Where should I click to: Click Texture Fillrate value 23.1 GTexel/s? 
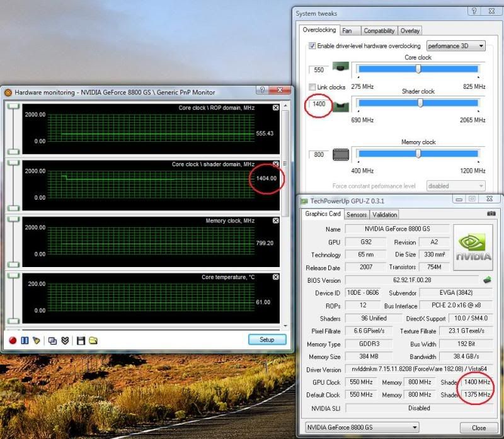coord(466,331)
